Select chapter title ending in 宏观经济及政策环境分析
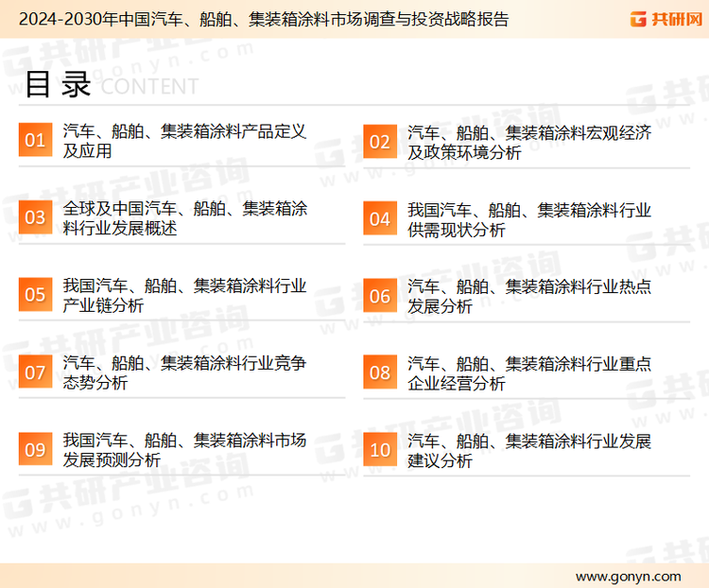The image size is (709, 588). [x=529, y=143]
